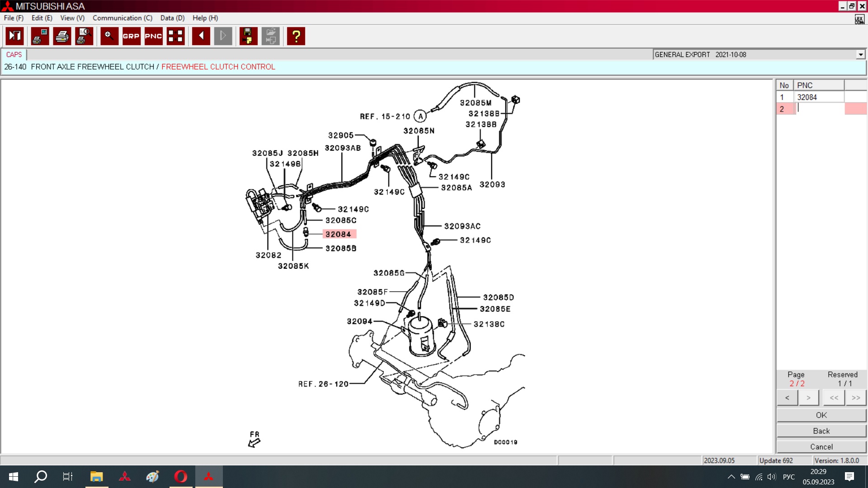Click the zoom magnifier tool icon
This screenshot has width=868, height=488.
(x=109, y=36)
